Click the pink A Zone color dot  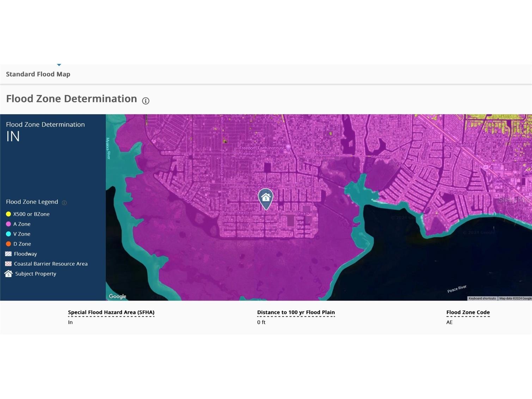[8, 224]
